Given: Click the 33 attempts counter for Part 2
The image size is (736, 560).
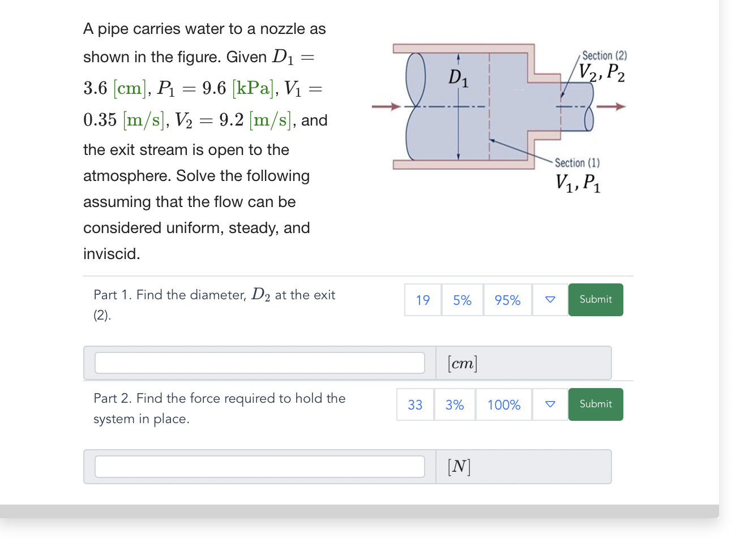Looking at the screenshot, I should coord(415,404).
